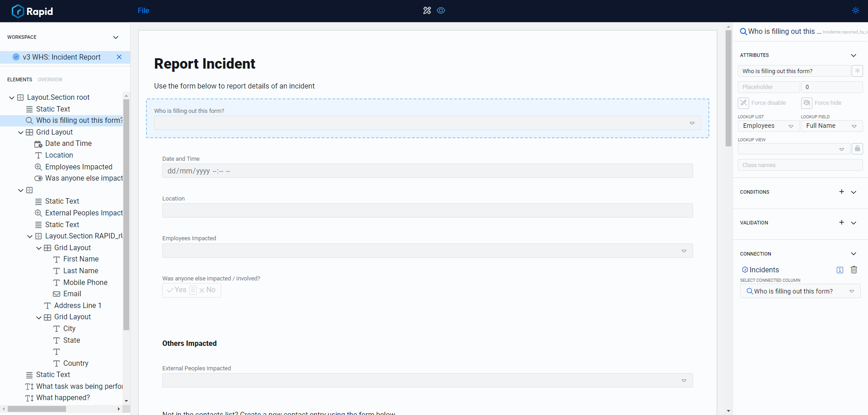This screenshot has width=868, height=415.
Task: Open the Who is filling out this form dropdown
Action: [428, 123]
